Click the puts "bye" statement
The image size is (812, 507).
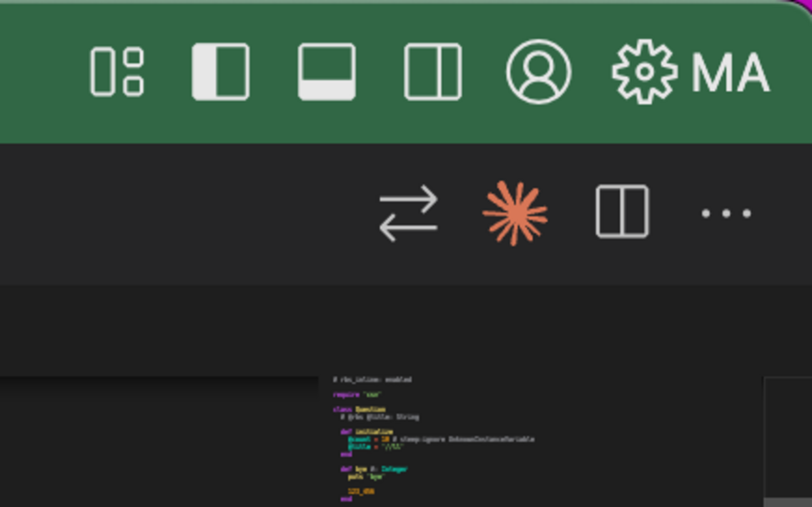pos(367,477)
